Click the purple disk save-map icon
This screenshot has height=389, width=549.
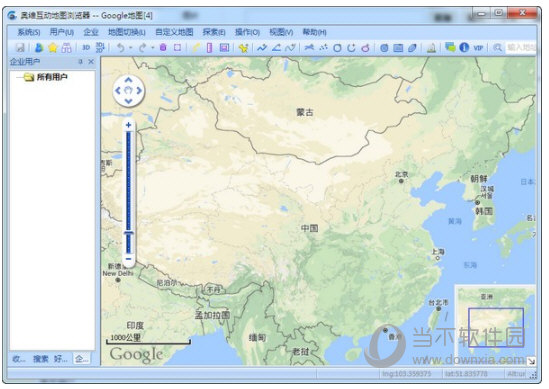tap(224, 48)
